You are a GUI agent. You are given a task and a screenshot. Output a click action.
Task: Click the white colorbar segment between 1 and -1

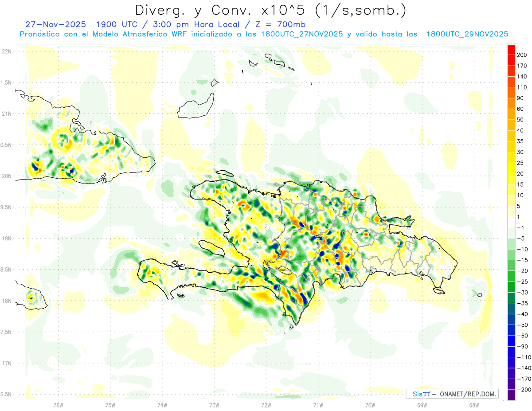511,222
